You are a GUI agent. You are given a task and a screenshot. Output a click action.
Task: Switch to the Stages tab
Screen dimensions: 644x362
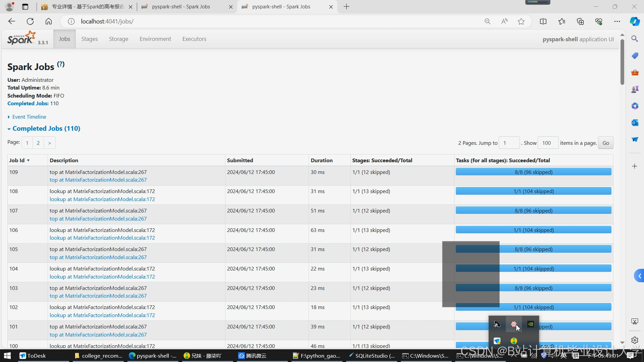90,39
